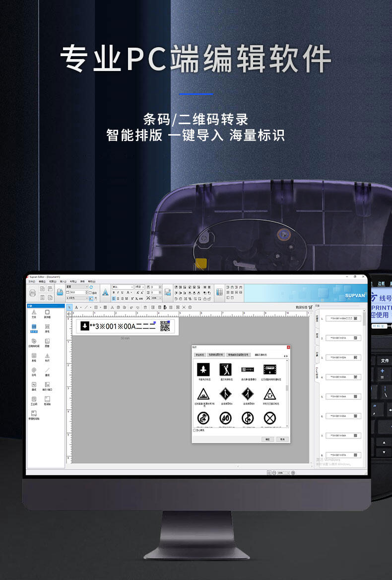The width and height of the screenshot is (392, 580).
Task: Open the 插入 menu in menu bar
Action: pyautogui.click(x=63, y=282)
